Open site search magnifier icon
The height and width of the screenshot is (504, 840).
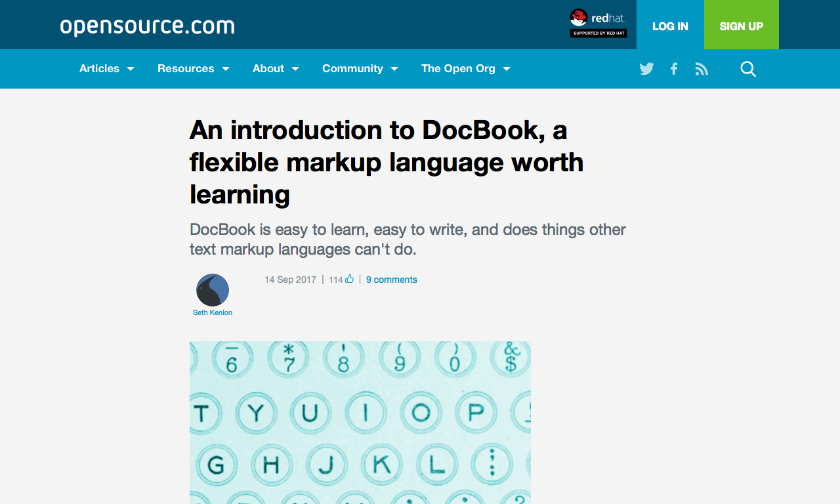pos(748,69)
